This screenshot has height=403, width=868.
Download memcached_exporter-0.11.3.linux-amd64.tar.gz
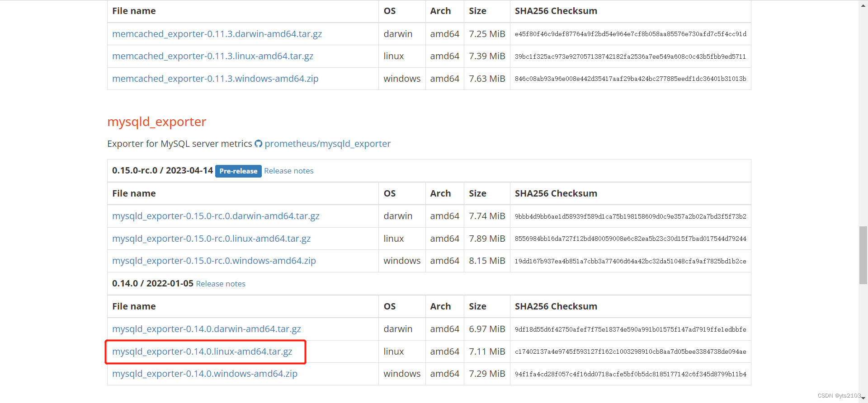(x=212, y=56)
